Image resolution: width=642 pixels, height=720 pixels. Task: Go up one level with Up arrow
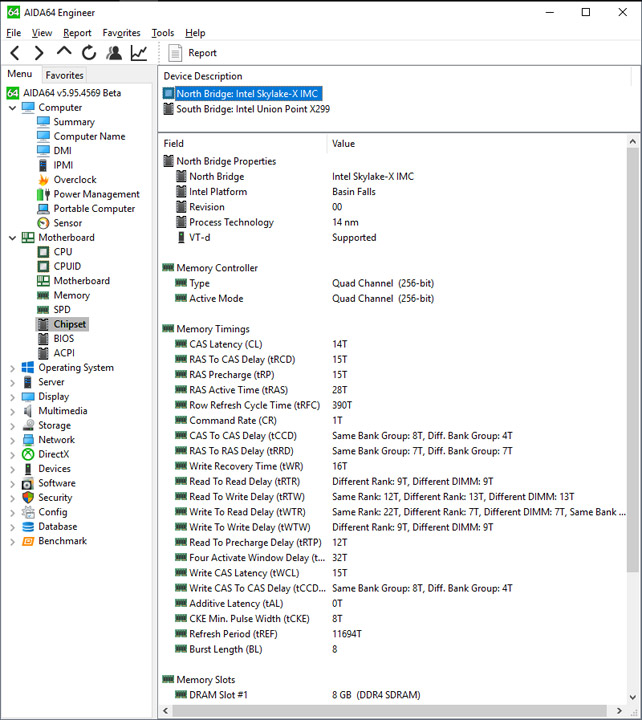(64, 51)
